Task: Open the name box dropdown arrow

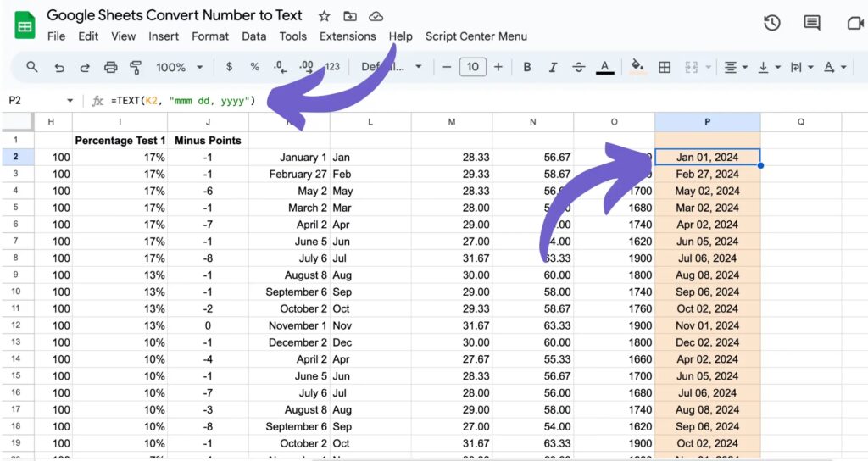Action: pyautogui.click(x=70, y=101)
